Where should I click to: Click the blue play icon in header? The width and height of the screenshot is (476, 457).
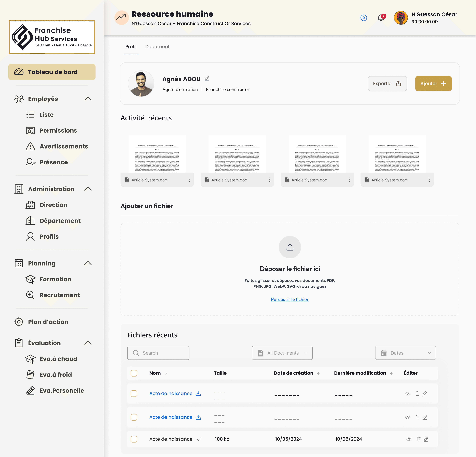tap(364, 18)
